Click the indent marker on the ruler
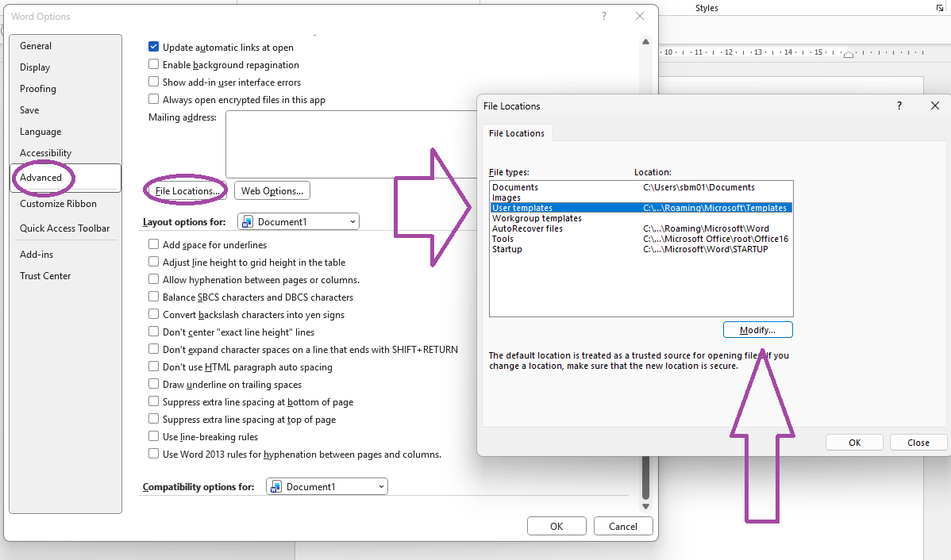 point(848,54)
